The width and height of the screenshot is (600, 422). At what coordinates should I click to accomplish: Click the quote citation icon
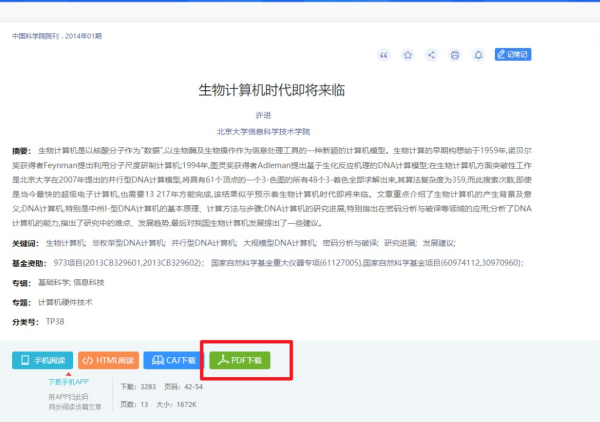(383, 55)
